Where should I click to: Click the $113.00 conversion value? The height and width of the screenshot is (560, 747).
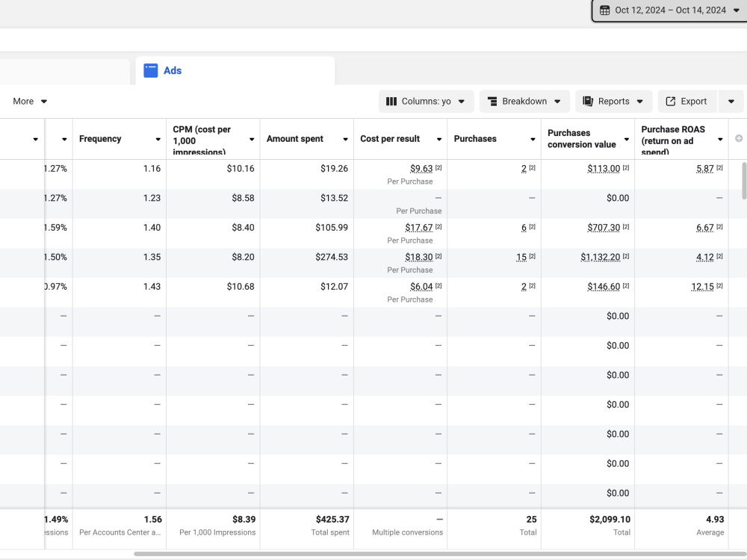tap(604, 169)
